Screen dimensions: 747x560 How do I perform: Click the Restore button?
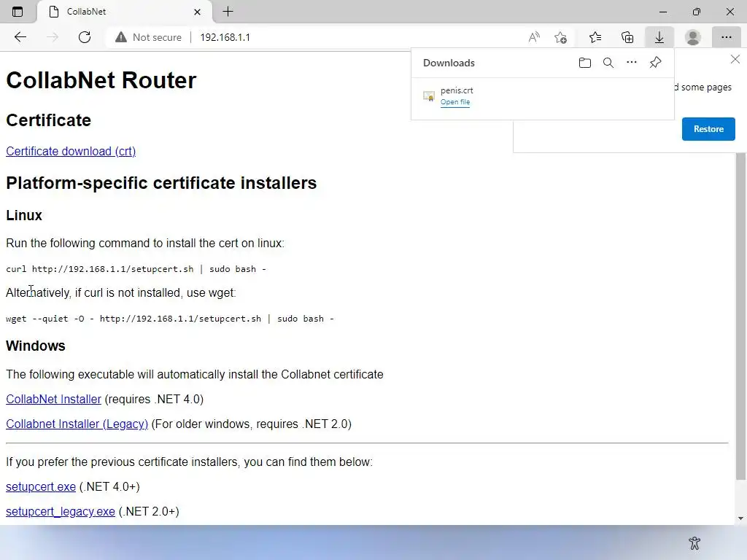(x=708, y=129)
